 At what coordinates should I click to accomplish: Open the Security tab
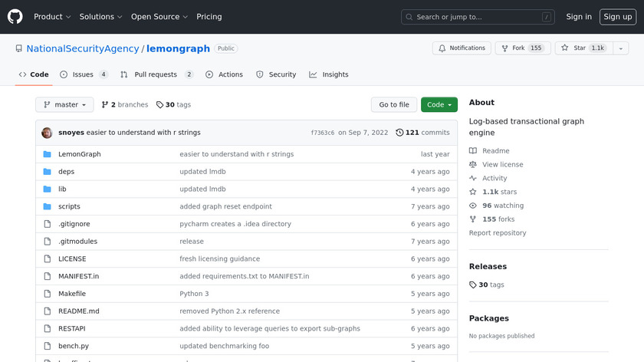276,74
